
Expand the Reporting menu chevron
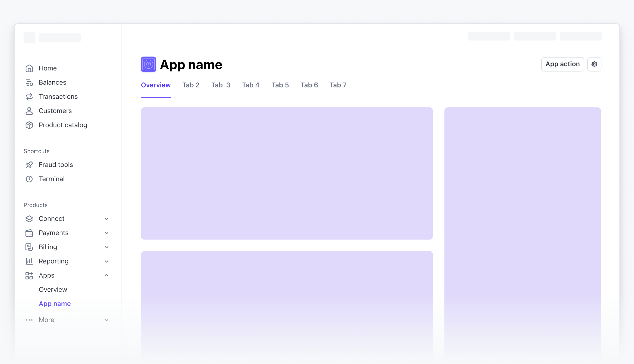pos(107,261)
